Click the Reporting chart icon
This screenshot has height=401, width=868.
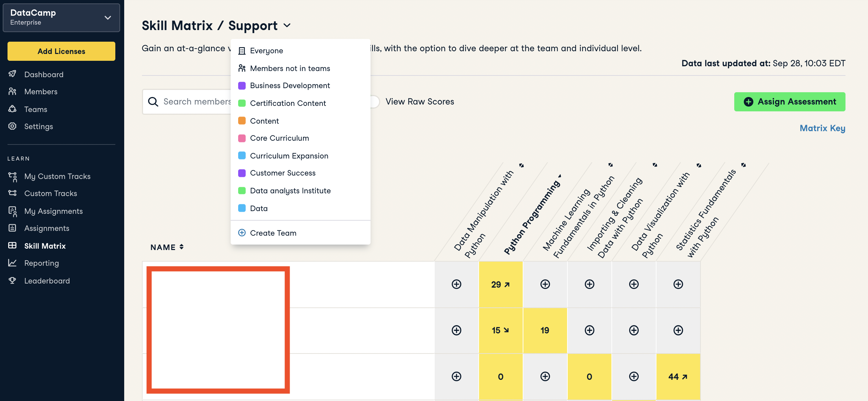pyautogui.click(x=12, y=263)
